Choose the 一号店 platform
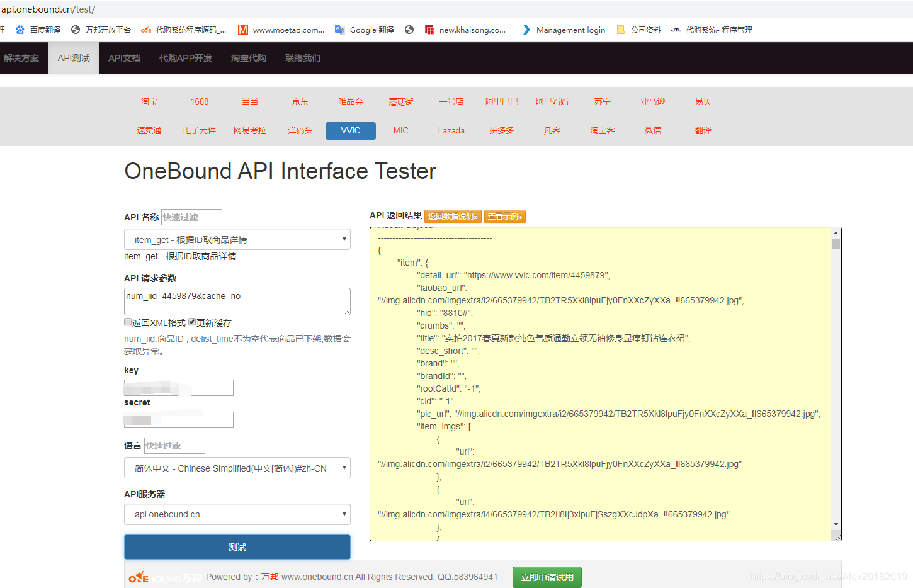 (x=451, y=101)
